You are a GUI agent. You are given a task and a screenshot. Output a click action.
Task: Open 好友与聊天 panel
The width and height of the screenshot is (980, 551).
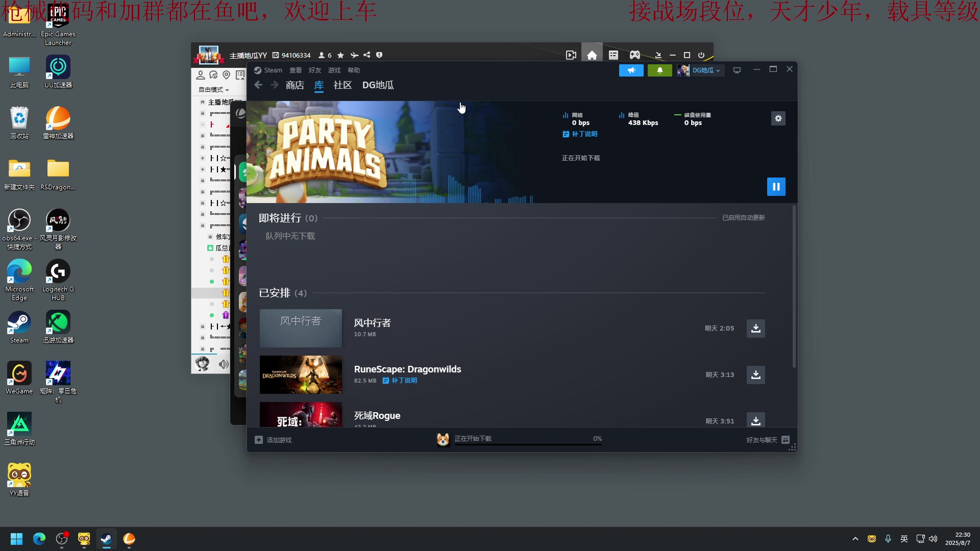point(768,440)
